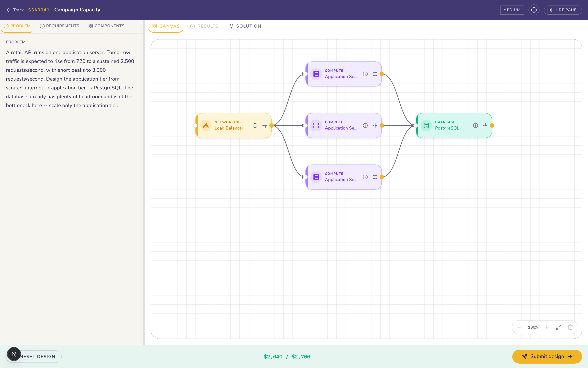Open bottom Application Server settings icon

[375, 177]
